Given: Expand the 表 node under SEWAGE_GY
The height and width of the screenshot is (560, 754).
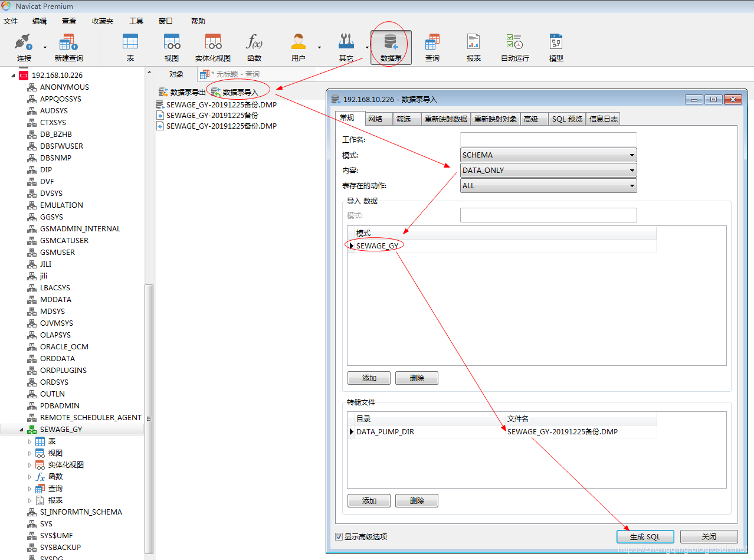Looking at the screenshot, I should (30, 441).
